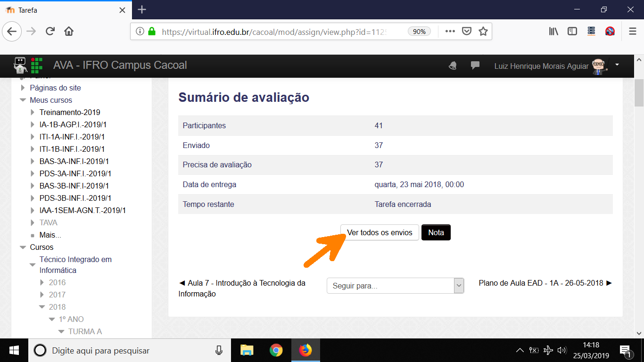This screenshot has width=644, height=362.
Task: Expand the user menu arrow beside profile
Action: [617, 65]
